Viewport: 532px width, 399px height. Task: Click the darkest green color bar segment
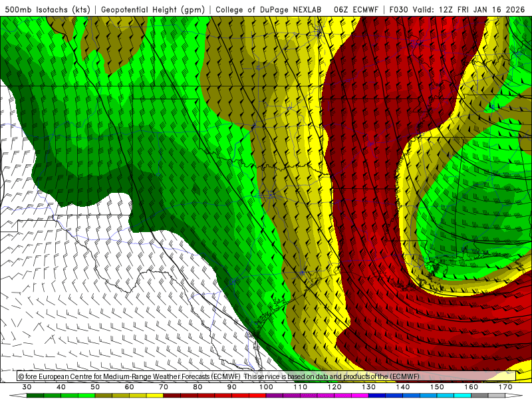(x=35, y=396)
